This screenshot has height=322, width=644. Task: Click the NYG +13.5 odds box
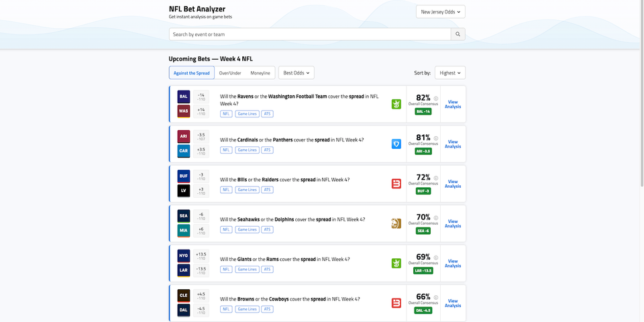[x=201, y=256]
